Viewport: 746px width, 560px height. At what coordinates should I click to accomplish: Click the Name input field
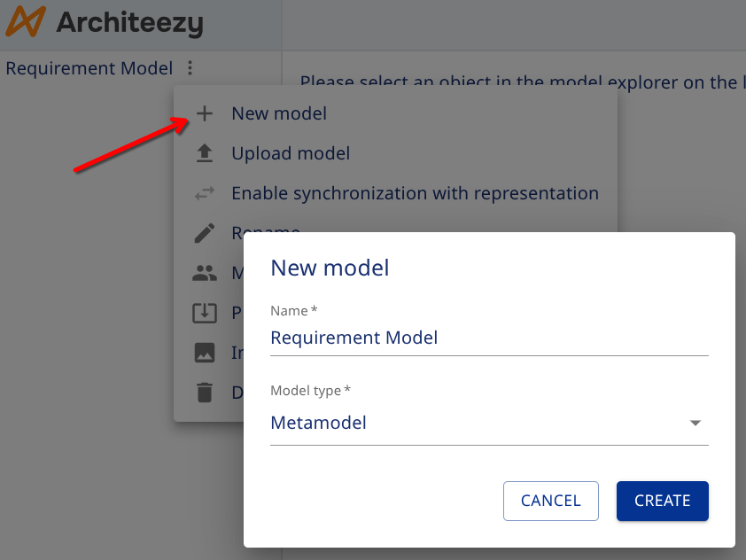point(489,338)
